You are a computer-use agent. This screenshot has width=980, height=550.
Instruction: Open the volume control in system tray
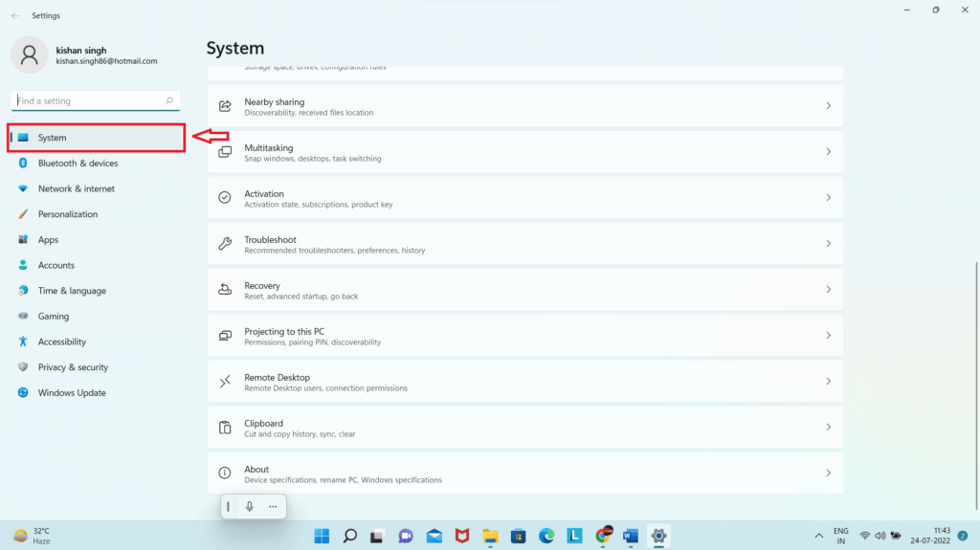(x=880, y=536)
